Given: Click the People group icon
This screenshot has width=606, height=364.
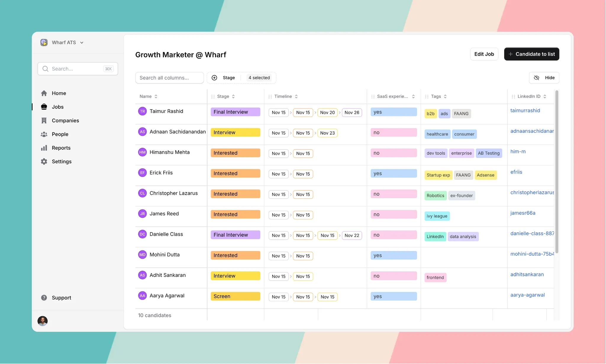Looking at the screenshot, I should 44,134.
